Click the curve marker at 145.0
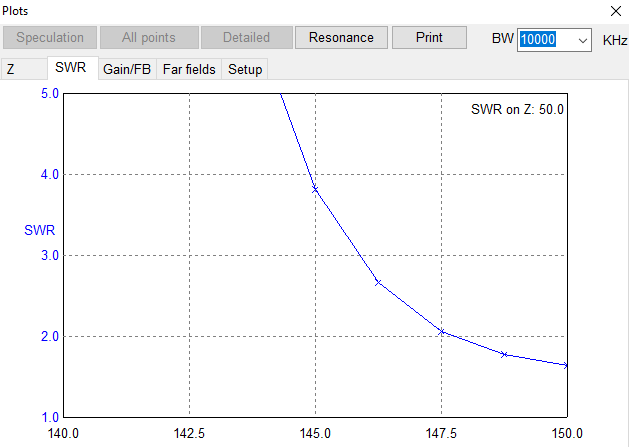629x447 pixels. pyautogui.click(x=315, y=189)
